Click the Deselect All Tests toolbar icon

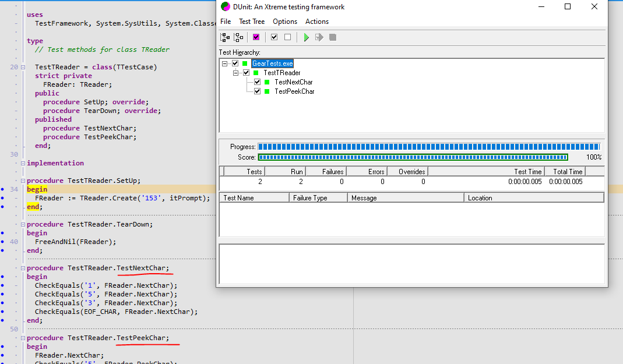click(238, 37)
